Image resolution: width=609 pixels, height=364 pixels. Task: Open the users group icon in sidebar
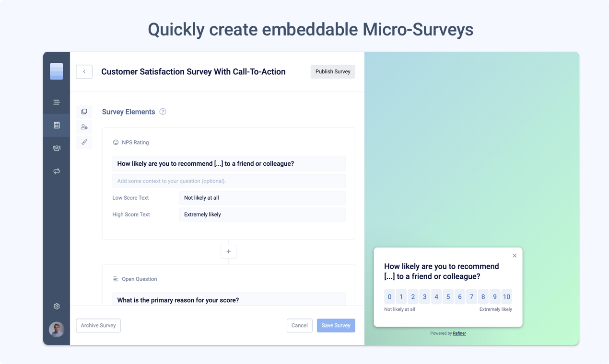[57, 148]
